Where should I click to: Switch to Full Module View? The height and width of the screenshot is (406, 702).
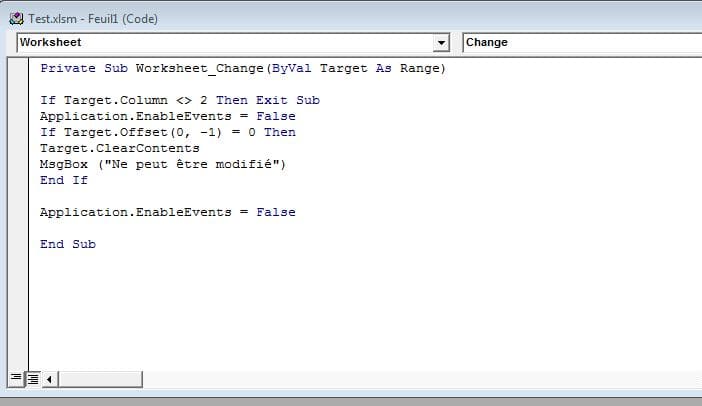pos(33,379)
